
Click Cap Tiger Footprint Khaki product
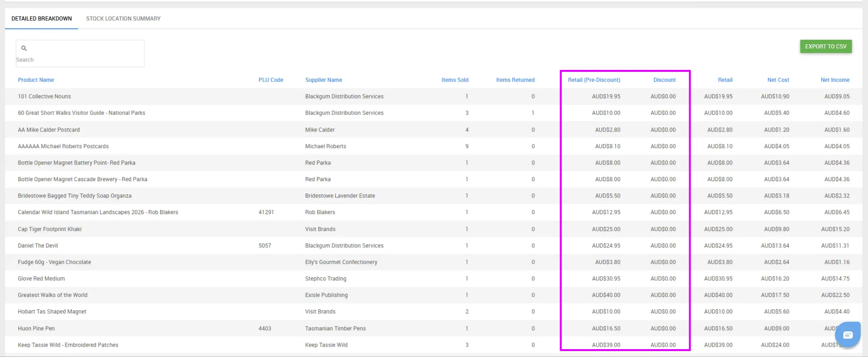[50, 229]
